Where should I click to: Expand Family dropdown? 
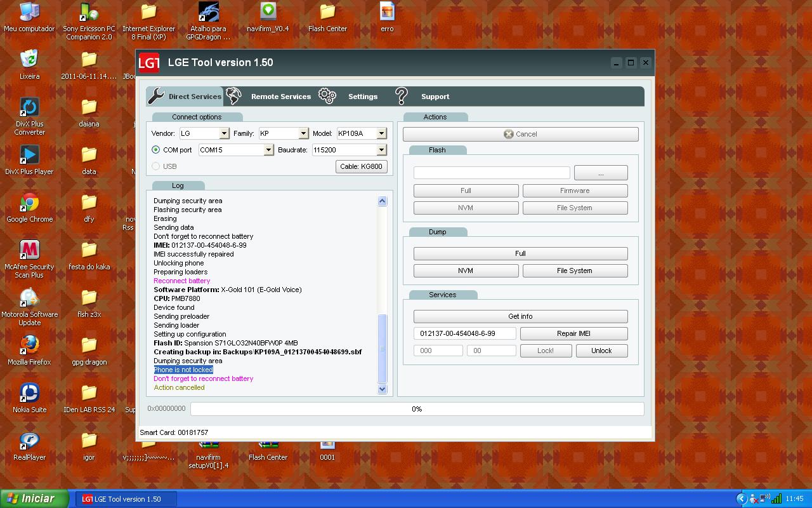303,133
